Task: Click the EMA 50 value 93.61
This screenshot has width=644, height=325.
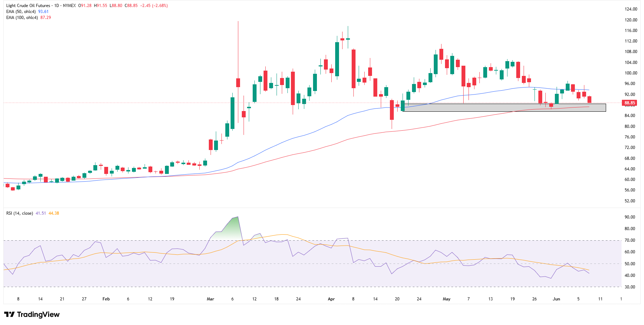Action: pos(44,12)
